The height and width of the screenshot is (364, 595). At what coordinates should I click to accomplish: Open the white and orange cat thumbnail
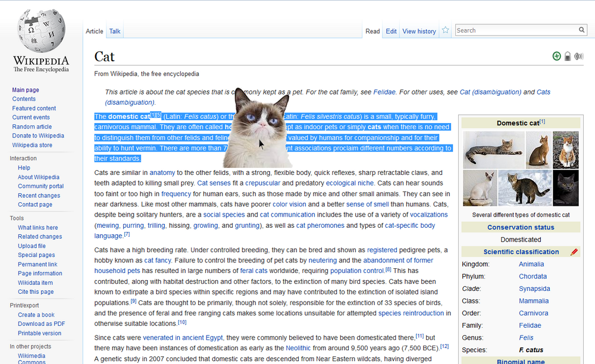tap(565, 150)
